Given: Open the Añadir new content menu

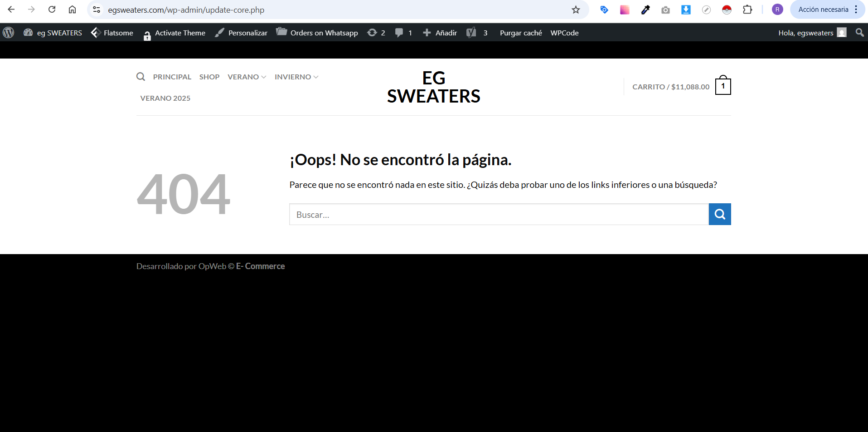Looking at the screenshot, I should 440,33.
